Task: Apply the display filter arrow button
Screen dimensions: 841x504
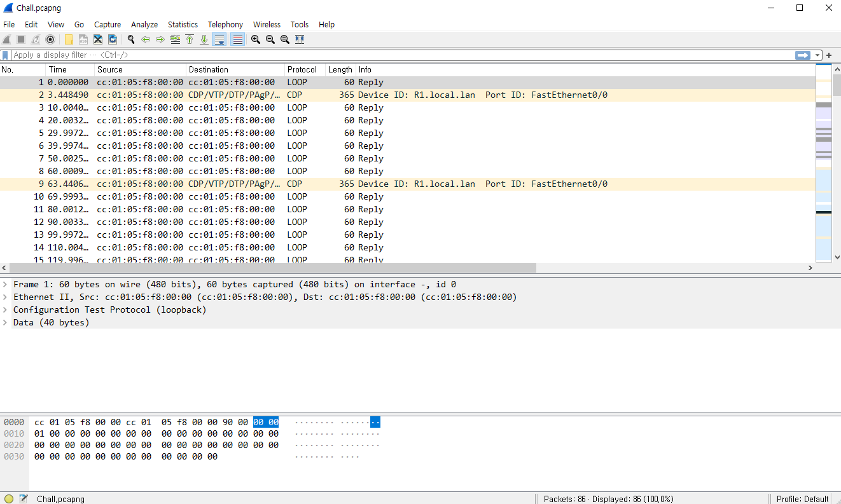Action: click(x=803, y=55)
